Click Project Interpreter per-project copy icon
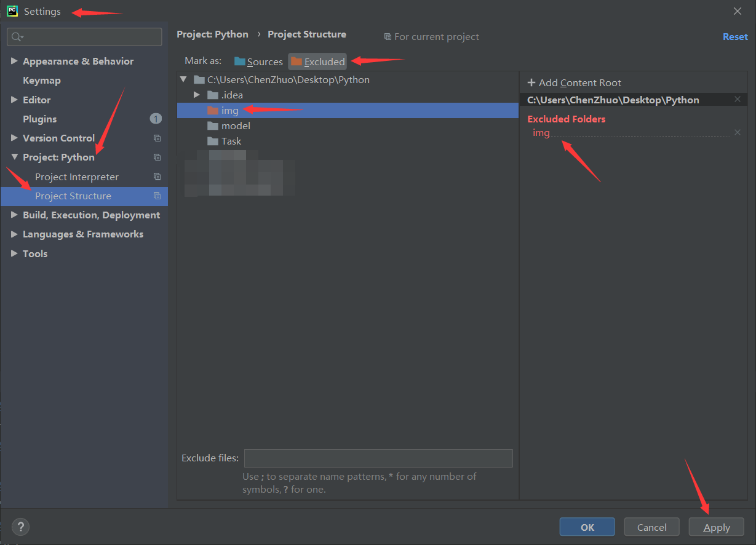Screen dimensions: 756x545 tap(157, 177)
